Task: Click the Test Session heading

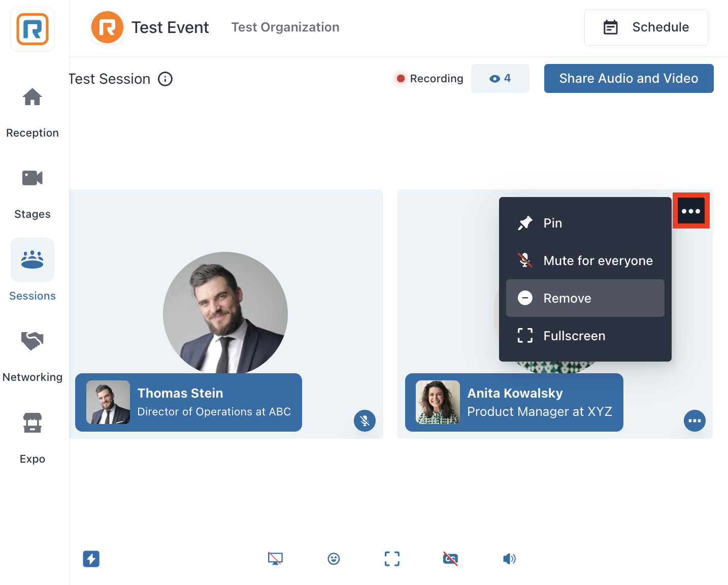Action: tap(110, 79)
